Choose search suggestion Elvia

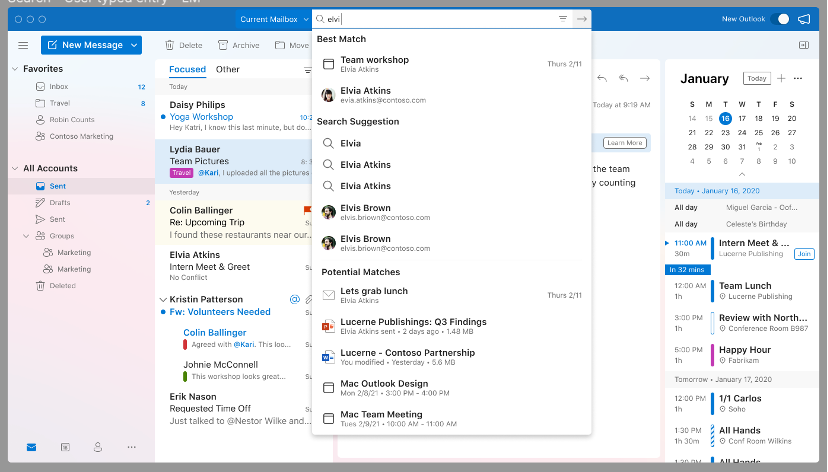(x=451, y=143)
